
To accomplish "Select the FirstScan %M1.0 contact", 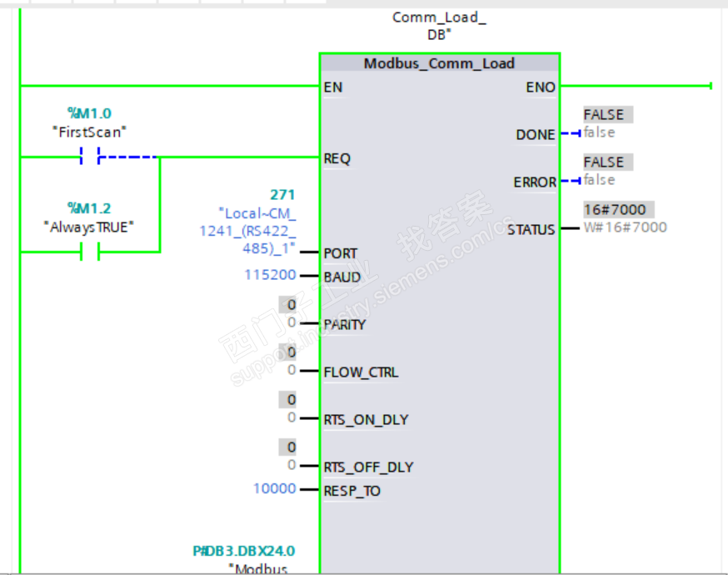I will (x=90, y=156).
